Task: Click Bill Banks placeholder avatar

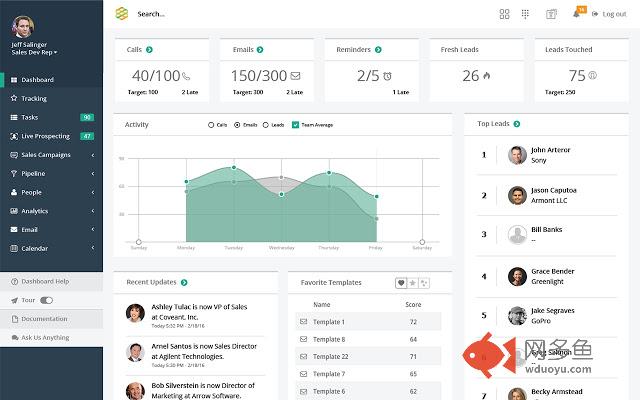Action: [x=517, y=235]
